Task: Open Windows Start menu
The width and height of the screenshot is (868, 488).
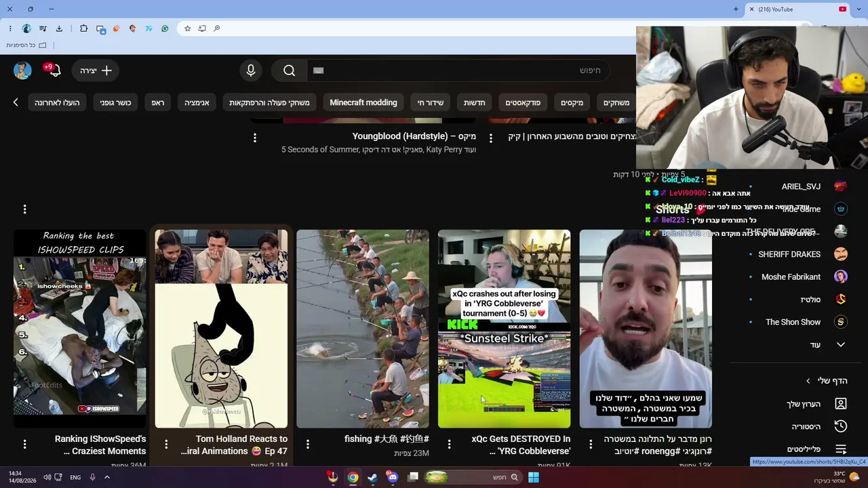Action: point(534,477)
